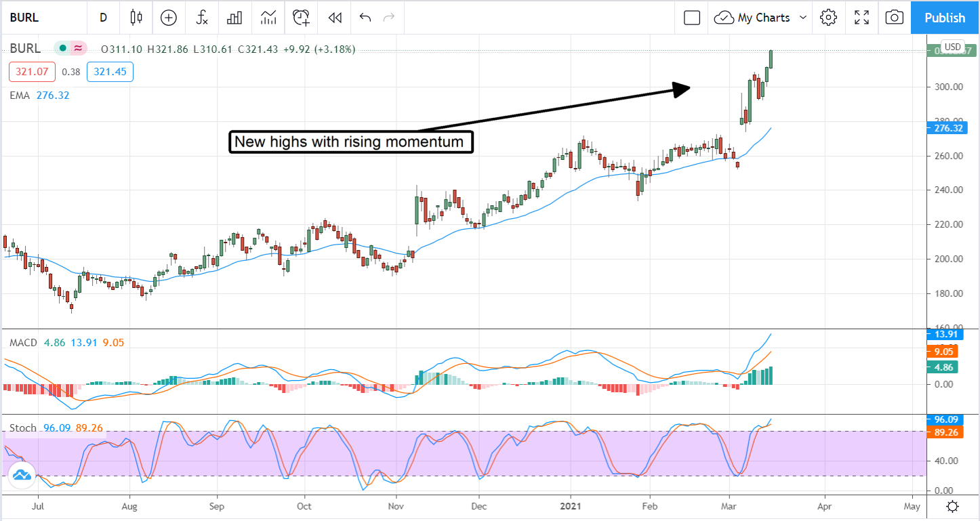
Task: Click the cloud save icon
Action: 724,18
